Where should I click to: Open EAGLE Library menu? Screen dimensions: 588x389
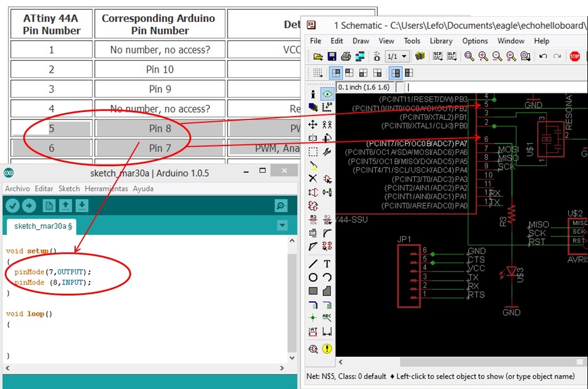441,41
